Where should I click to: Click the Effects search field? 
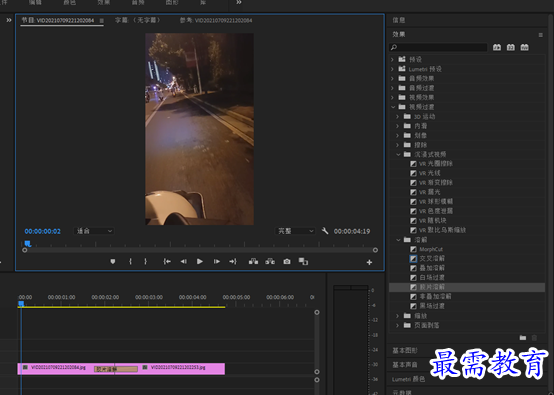pyautogui.click(x=438, y=47)
